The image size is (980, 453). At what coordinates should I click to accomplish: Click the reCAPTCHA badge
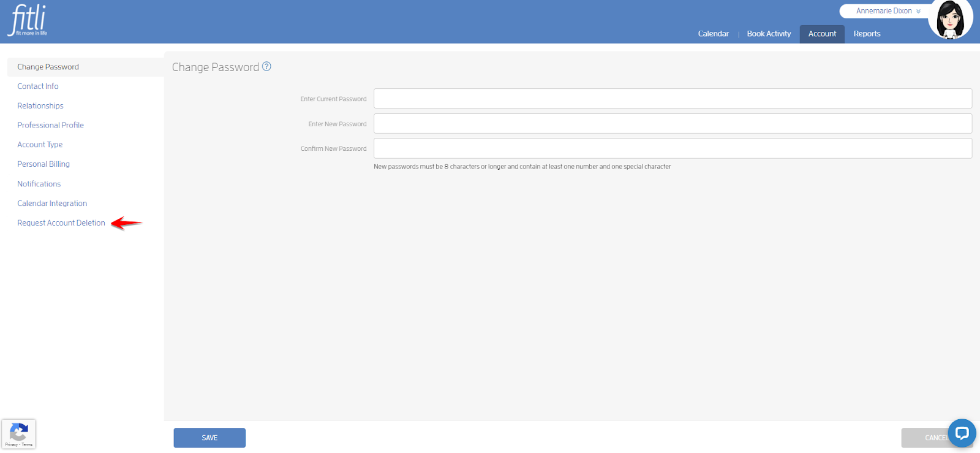[19, 434]
